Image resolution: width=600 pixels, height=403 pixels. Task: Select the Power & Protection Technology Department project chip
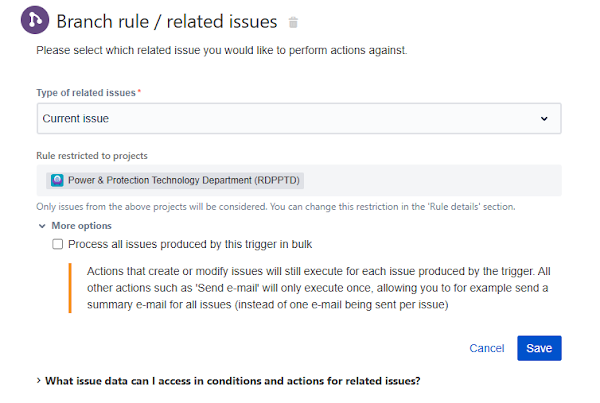pos(175,181)
